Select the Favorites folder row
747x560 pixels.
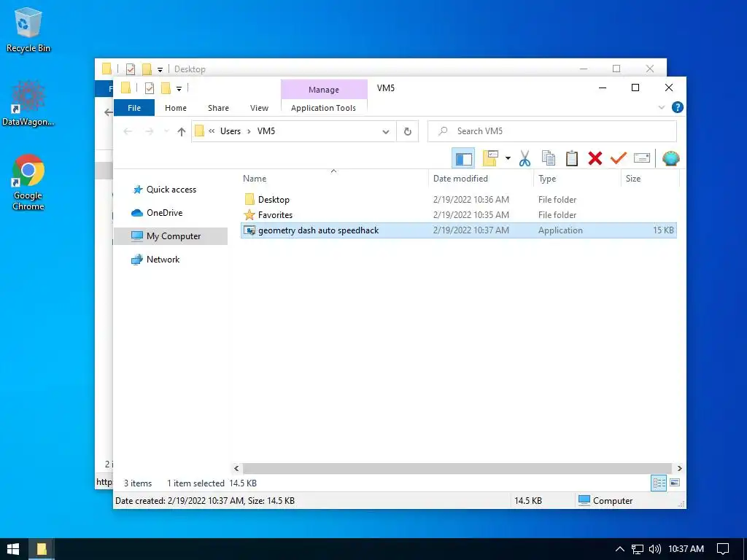459,215
